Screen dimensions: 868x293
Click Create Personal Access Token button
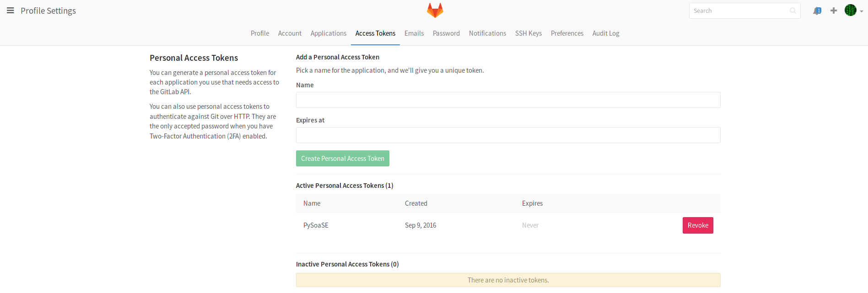(x=343, y=159)
